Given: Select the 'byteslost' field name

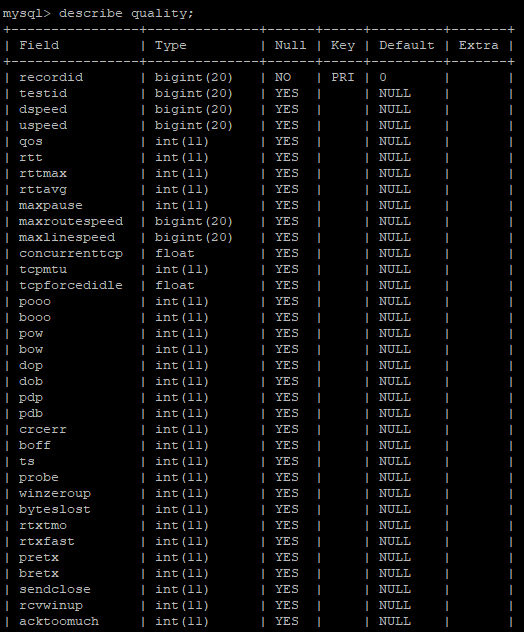Looking at the screenshot, I should click(x=55, y=509).
